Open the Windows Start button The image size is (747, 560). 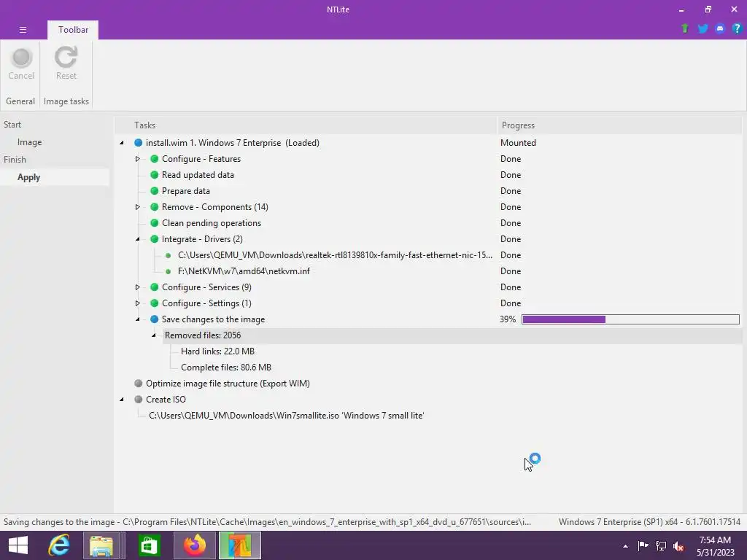click(18, 545)
